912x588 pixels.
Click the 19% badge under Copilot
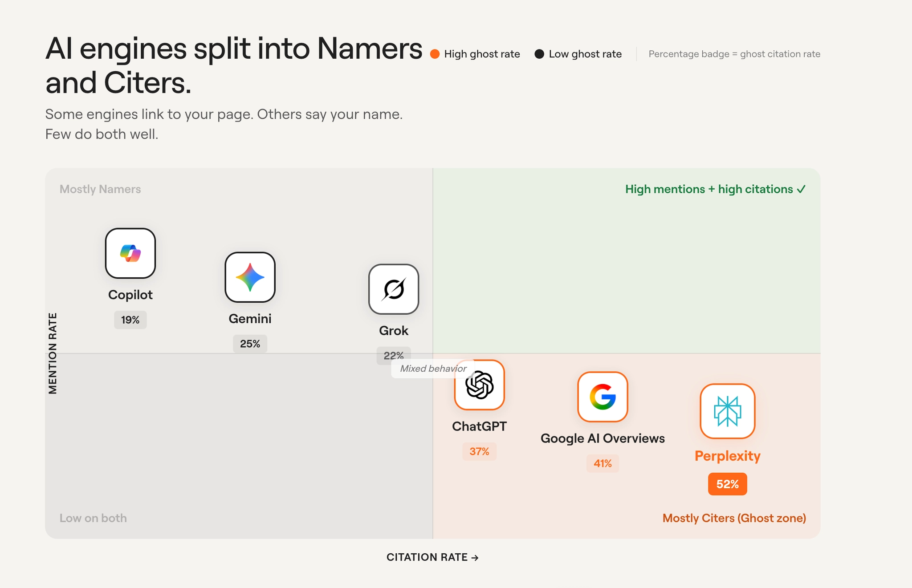[130, 320]
